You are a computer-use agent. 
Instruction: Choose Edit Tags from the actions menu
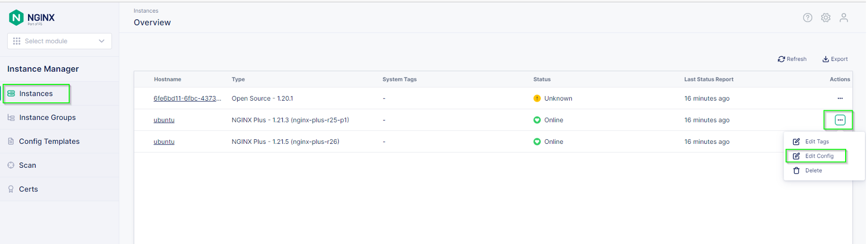click(x=811, y=142)
